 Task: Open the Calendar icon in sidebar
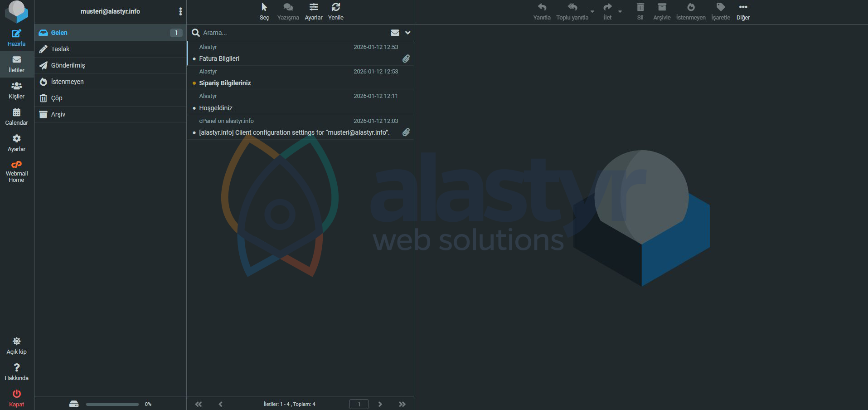(16, 112)
